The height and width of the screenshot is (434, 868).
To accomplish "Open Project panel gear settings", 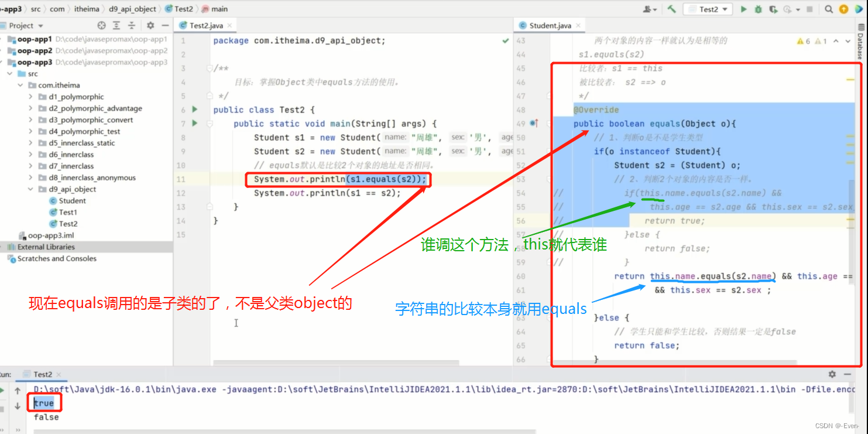I will click(x=150, y=25).
